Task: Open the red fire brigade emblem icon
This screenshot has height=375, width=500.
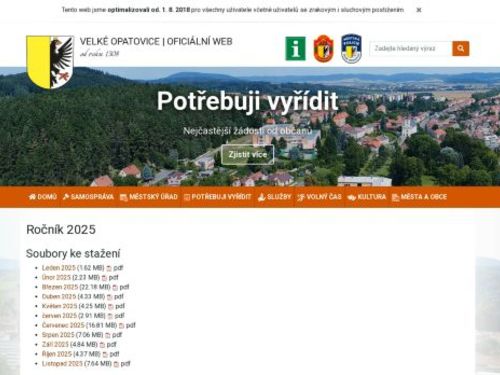Action: [x=323, y=49]
